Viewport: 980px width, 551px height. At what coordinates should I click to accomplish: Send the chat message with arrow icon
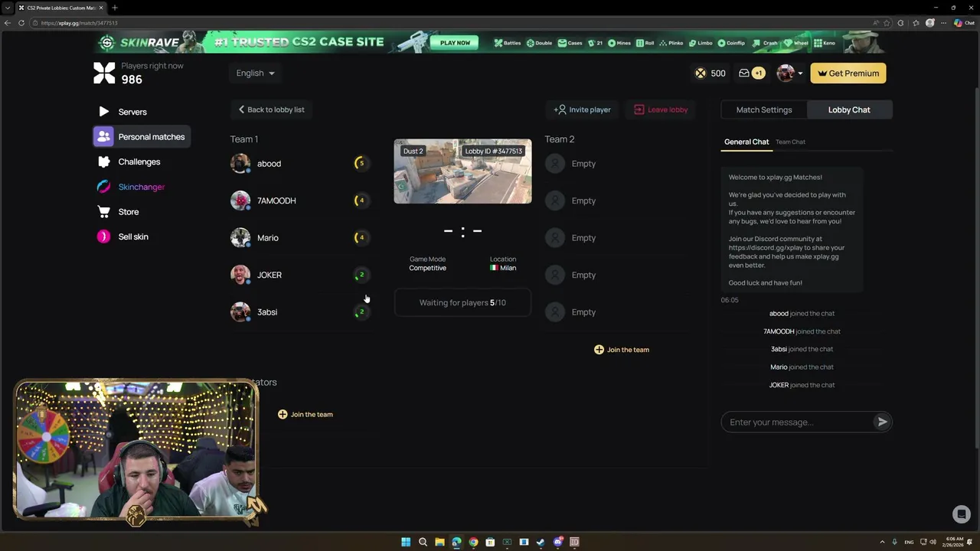(882, 422)
